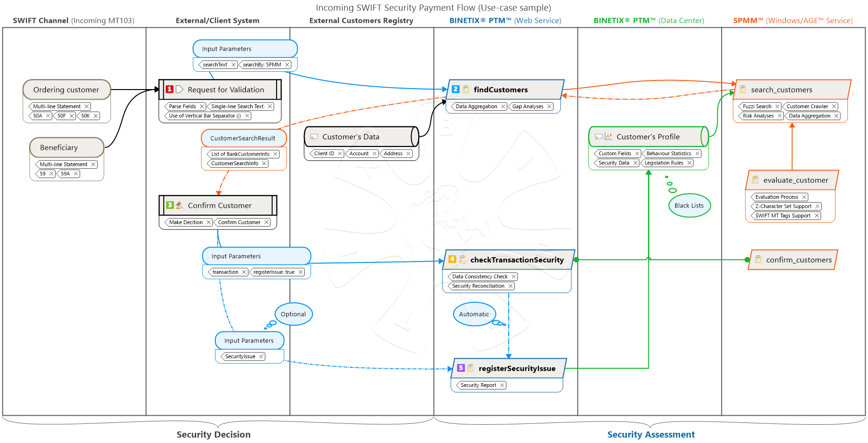Select the confirm_customers node
The height and width of the screenshot is (443, 868).
(793, 260)
